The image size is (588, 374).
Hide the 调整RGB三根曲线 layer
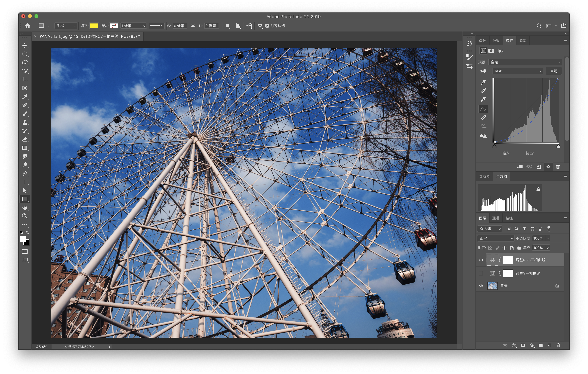click(481, 260)
